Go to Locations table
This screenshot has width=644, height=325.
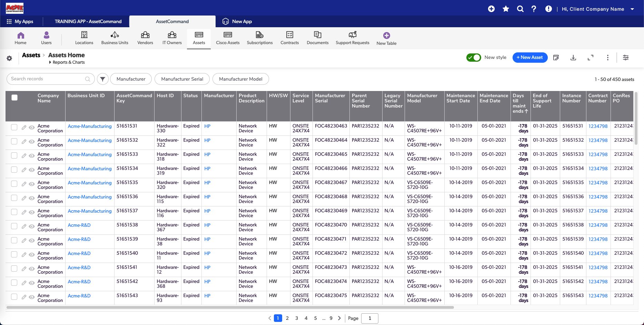[84, 38]
